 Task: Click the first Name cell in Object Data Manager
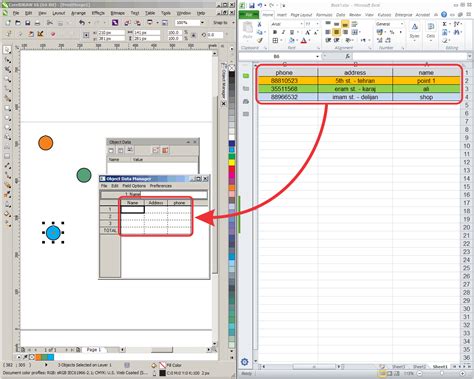[x=133, y=209]
